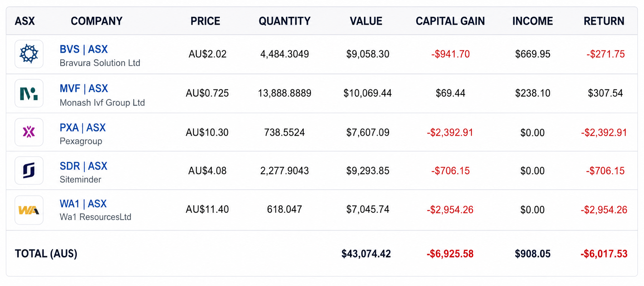Click the 4,484.3049 quantity cell
The height and width of the screenshot is (286, 644).
pyautogui.click(x=285, y=54)
